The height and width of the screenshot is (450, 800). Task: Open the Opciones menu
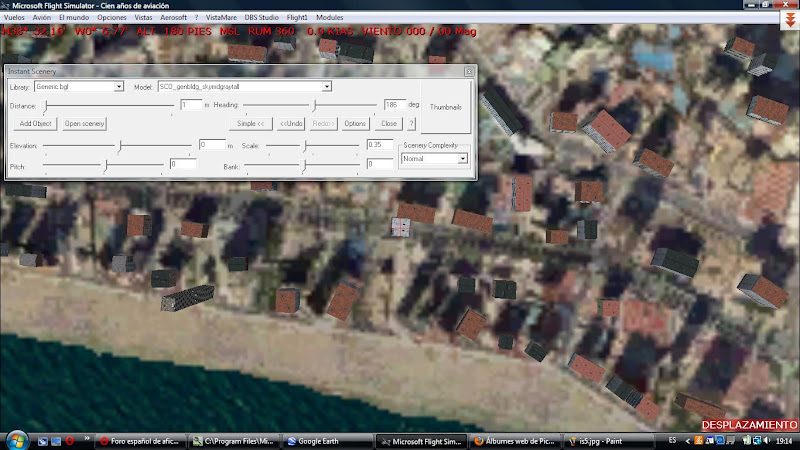(x=112, y=17)
